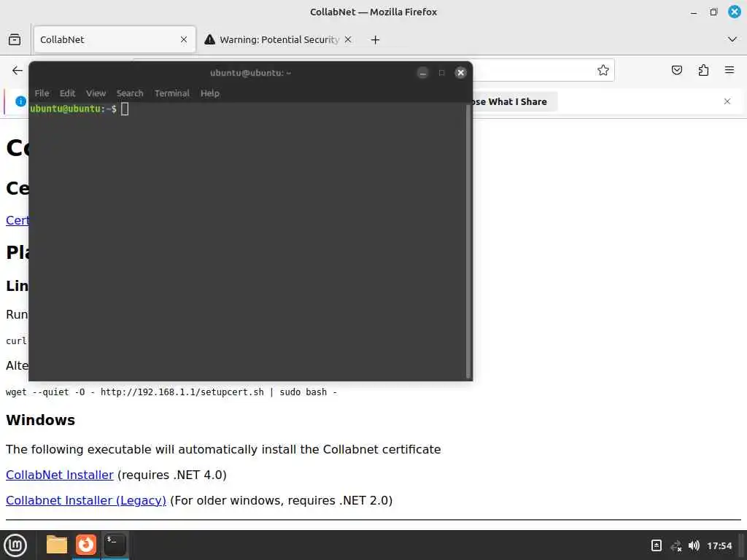Click the wget setupcert.sh command text

click(x=171, y=392)
